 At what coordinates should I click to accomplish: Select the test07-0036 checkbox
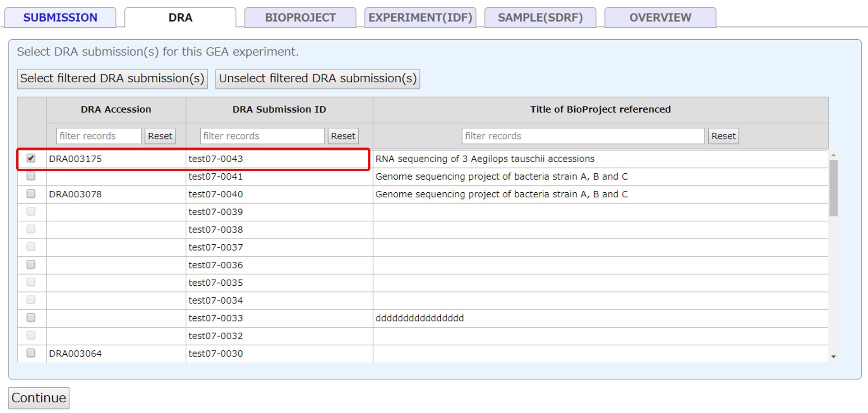point(31,265)
